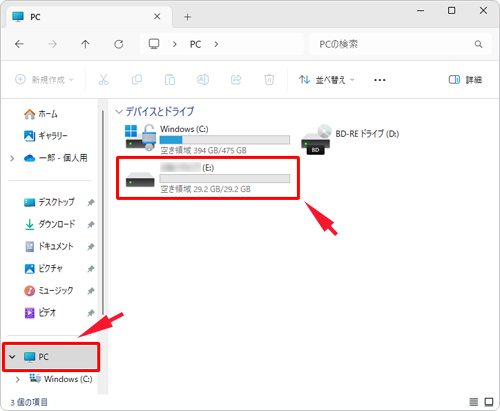Open 一郎 - 個人用 OneDrive
This screenshot has width=500, height=411.
56,158
